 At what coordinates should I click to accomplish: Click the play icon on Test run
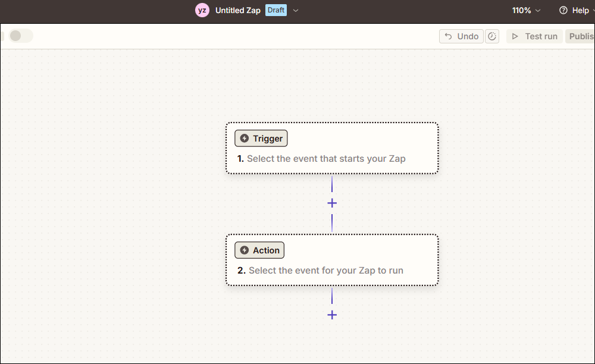tap(515, 36)
